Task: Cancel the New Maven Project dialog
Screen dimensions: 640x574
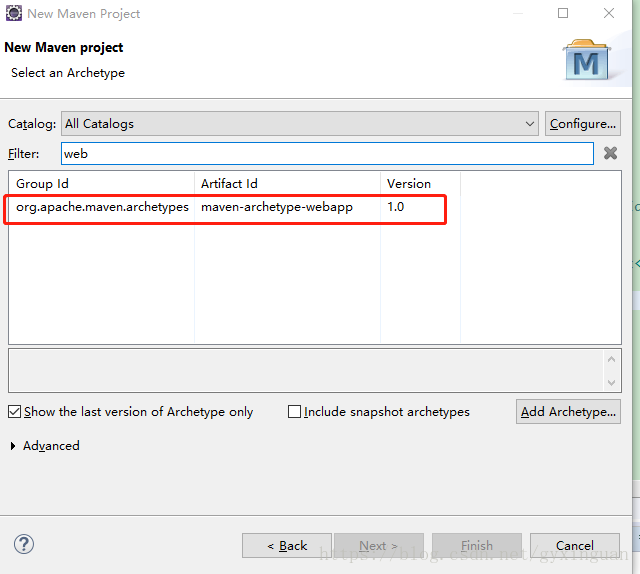Action: click(575, 545)
